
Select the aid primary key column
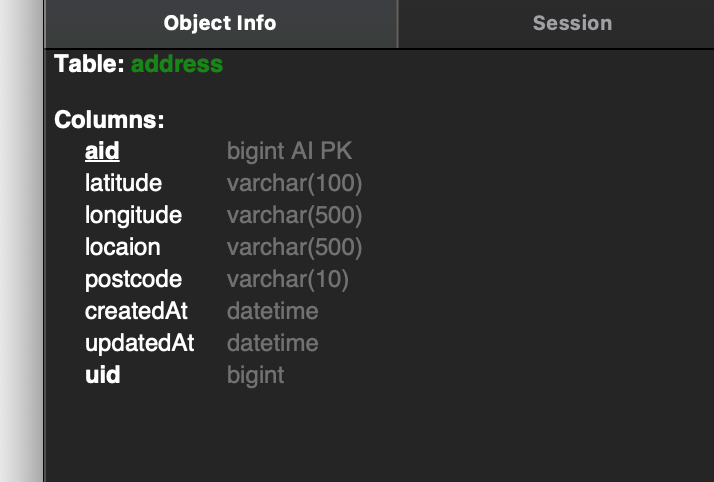click(x=102, y=152)
